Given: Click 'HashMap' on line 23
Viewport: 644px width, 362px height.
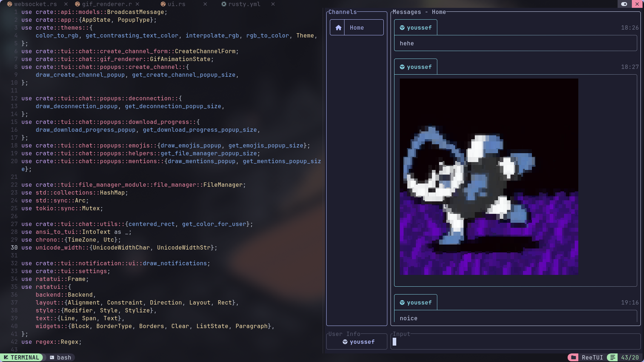Looking at the screenshot, I should [112, 192].
